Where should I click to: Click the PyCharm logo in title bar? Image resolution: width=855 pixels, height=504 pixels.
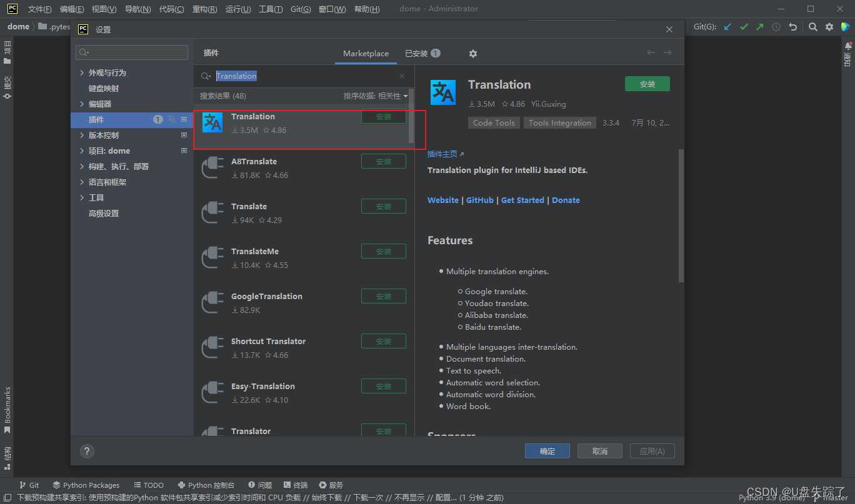(x=12, y=9)
